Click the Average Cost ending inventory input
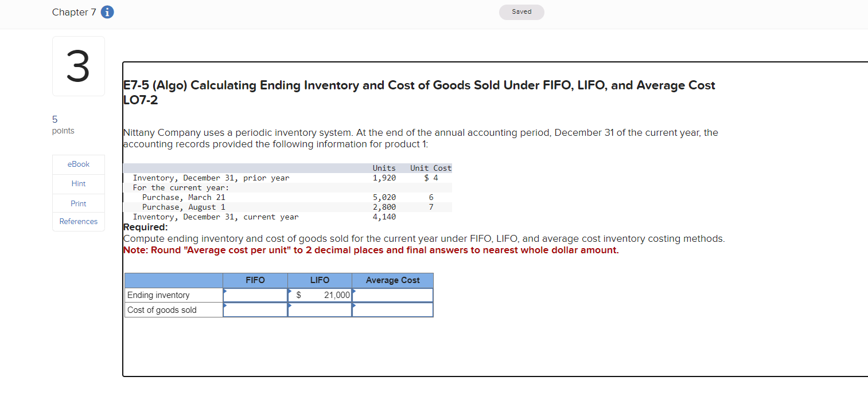The height and width of the screenshot is (408, 868). click(394, 295)
